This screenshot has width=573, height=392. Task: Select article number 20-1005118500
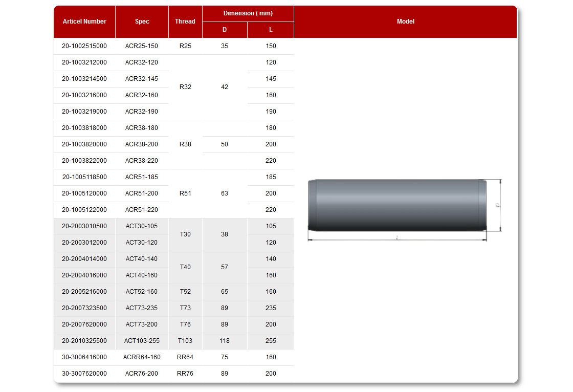pyautogui.click(x=84, y=177)
